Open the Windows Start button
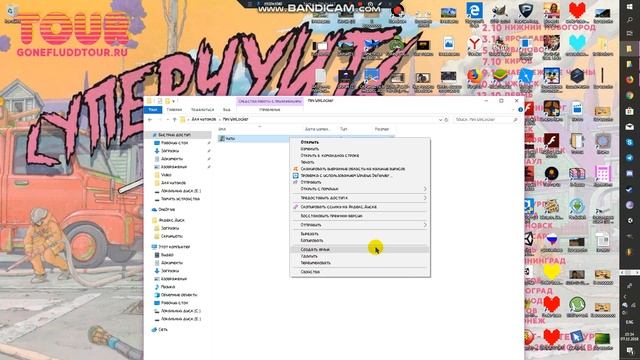Image resolution: width=640 pixels, height=360 pixels. tap(629, 7)
